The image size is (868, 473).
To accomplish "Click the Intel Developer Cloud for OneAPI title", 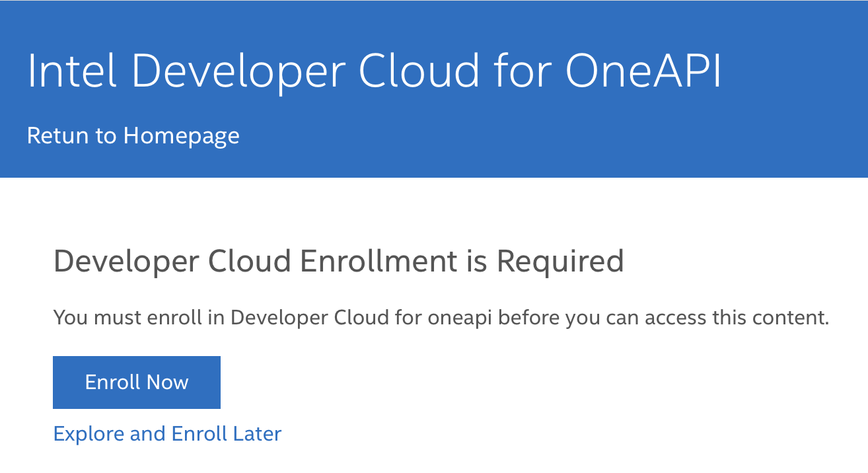I will click(x=374, y=70).
